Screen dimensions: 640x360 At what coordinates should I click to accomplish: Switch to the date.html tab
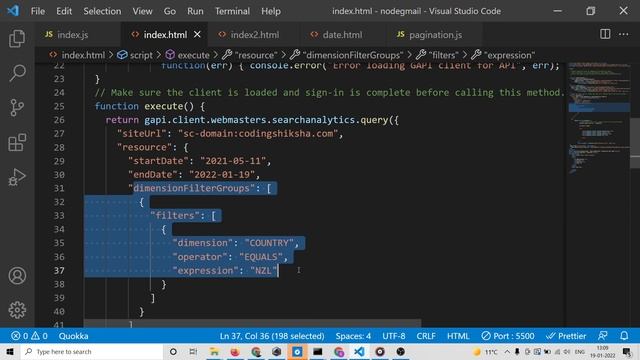(342, 35)
